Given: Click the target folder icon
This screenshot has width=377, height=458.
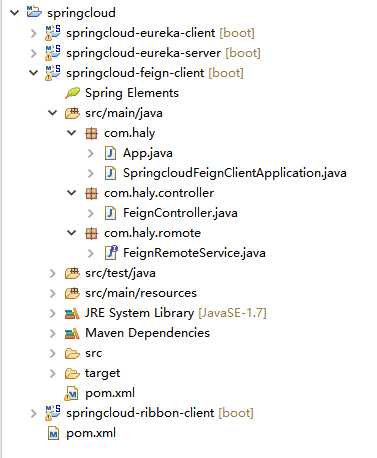Looking at the screenshot, I should [x=72, y=373].
